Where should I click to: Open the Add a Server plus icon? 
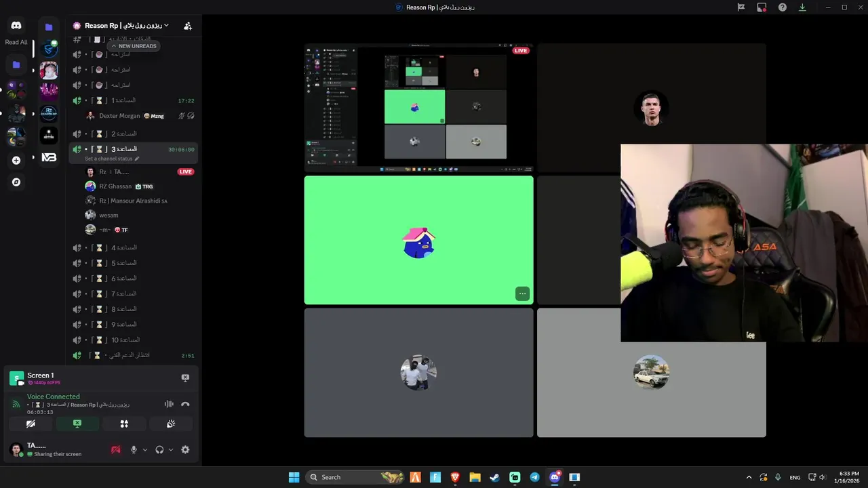tap(16, 161)
